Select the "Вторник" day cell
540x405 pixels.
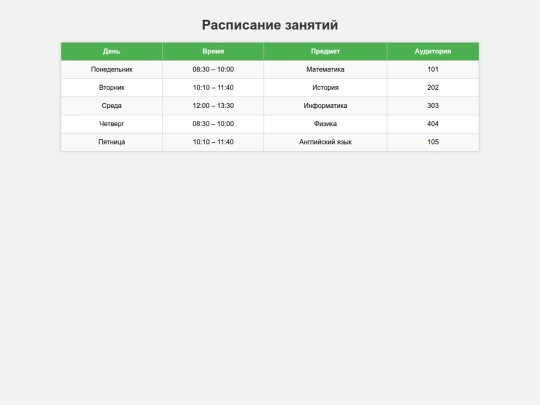click(112, 87)
